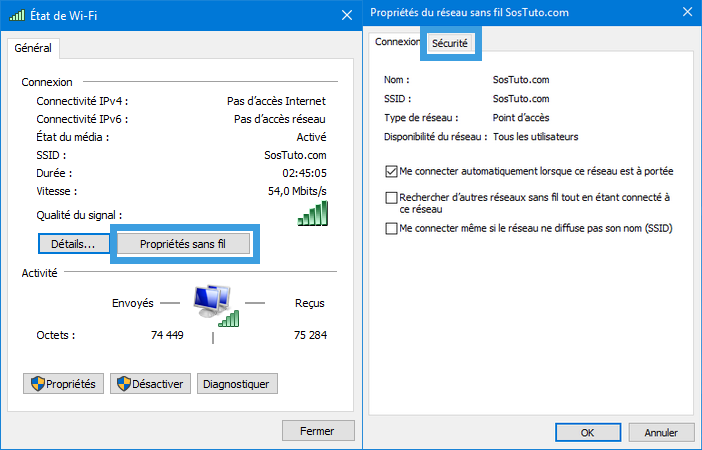Image resolution: width=702 pixels, height=450 pixels.
Task: Open Propriétés sans fil
Action: [x=183, y=244]
